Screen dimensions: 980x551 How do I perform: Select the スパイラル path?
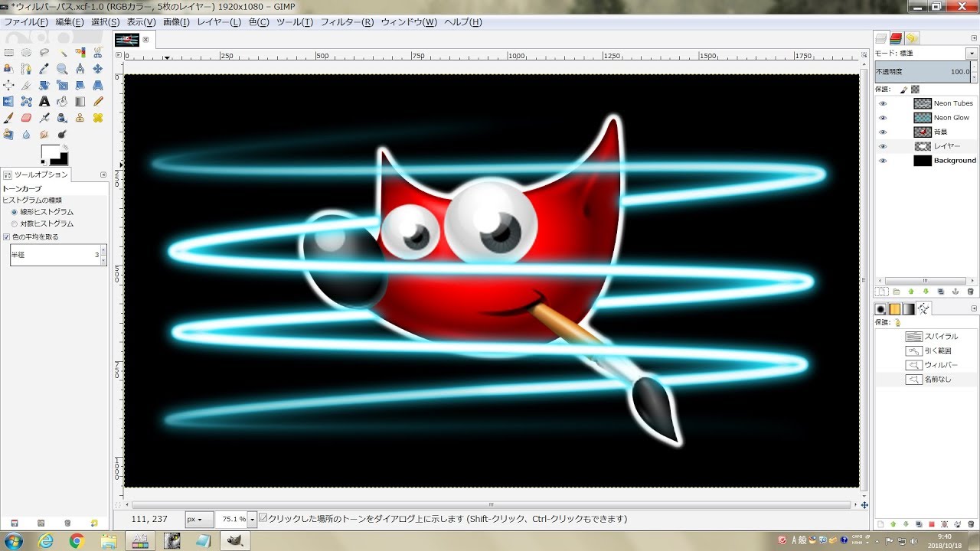point(926,336)
